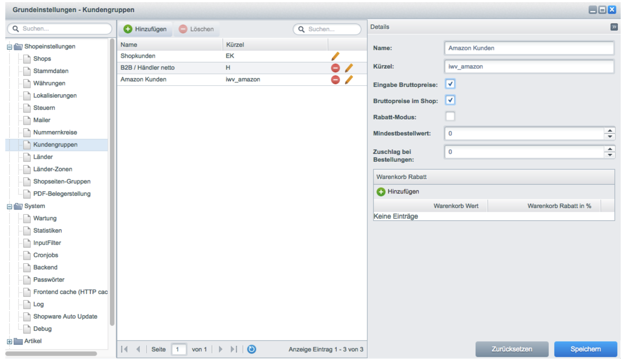
Task: Enable the Rabatt-Modus checkbox
Action: pyautogui.click(x=450, y=117)
